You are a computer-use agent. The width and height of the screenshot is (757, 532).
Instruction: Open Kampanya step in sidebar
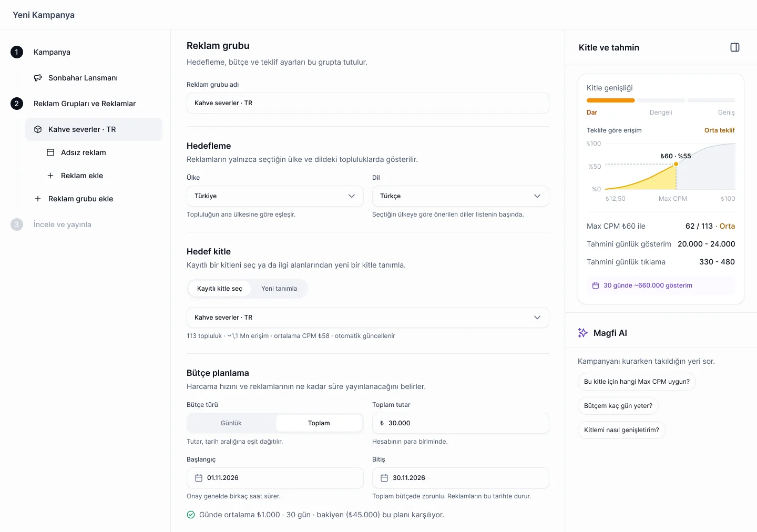(52, 52)
